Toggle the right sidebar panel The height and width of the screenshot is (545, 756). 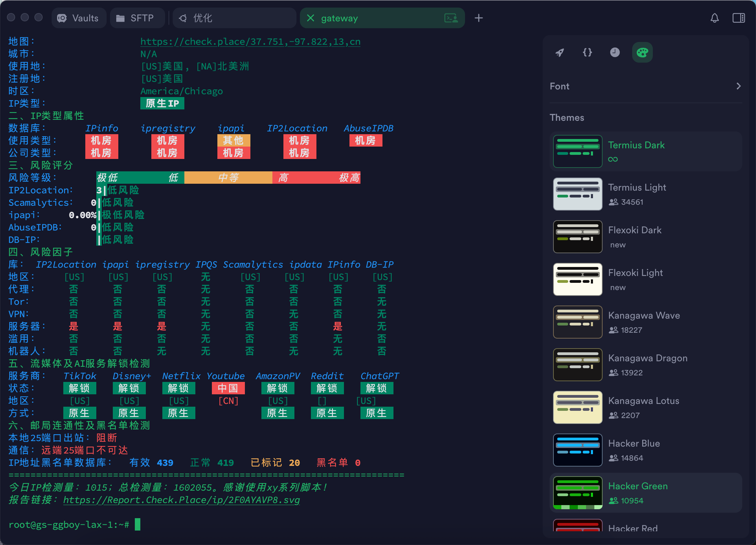coord(738,18)
